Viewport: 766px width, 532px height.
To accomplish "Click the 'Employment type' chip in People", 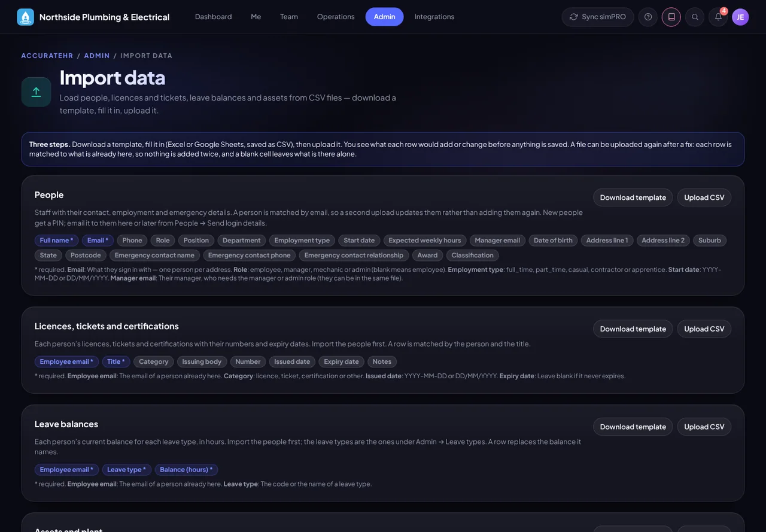I will tap(302, 241).
